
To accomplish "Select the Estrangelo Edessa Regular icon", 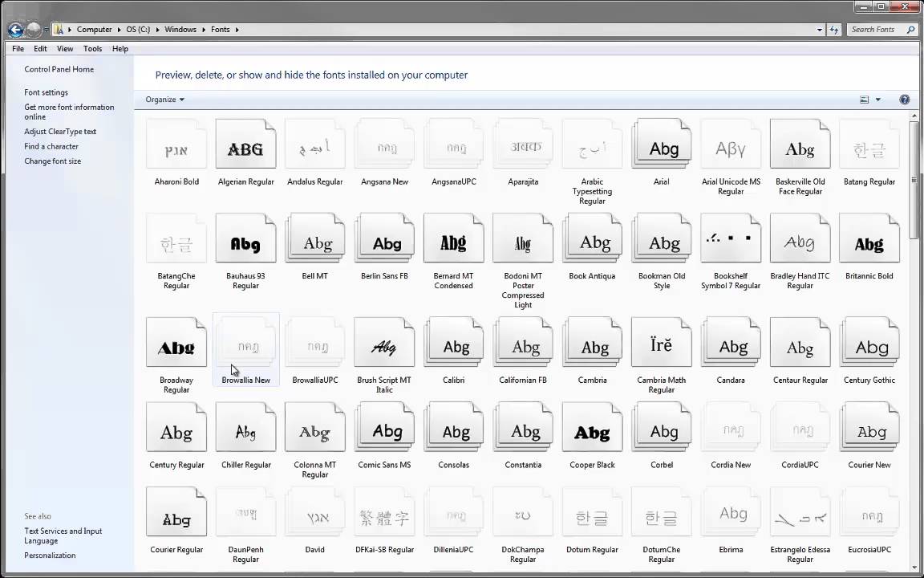I will [x=800, y=512].
